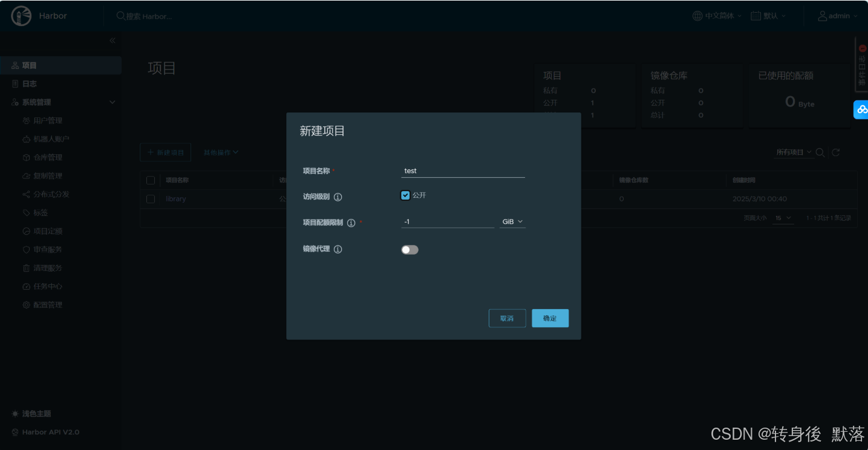Image resolution: width=868 pixels, height=450 pixels.
Task: Click the 清理服务 trash icon
Action: 26,268
